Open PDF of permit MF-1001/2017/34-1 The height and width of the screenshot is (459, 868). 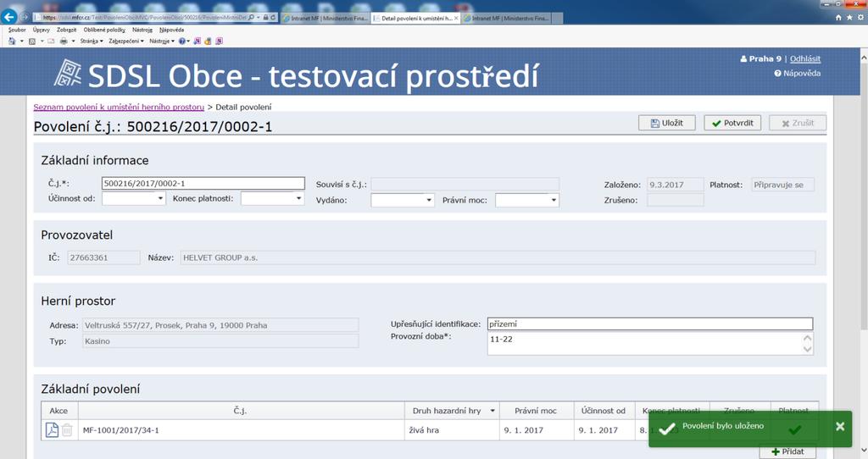pyautogui.click(x=52, y=429)
